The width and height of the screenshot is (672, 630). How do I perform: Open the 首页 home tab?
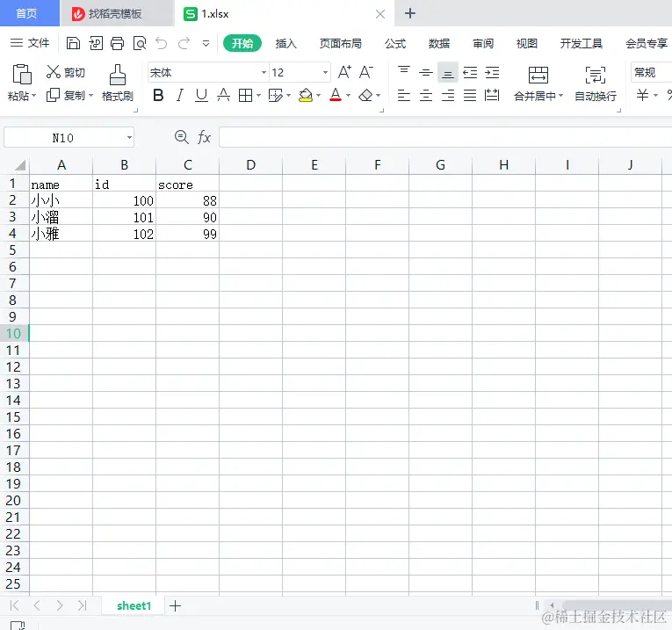pos(30,13)
